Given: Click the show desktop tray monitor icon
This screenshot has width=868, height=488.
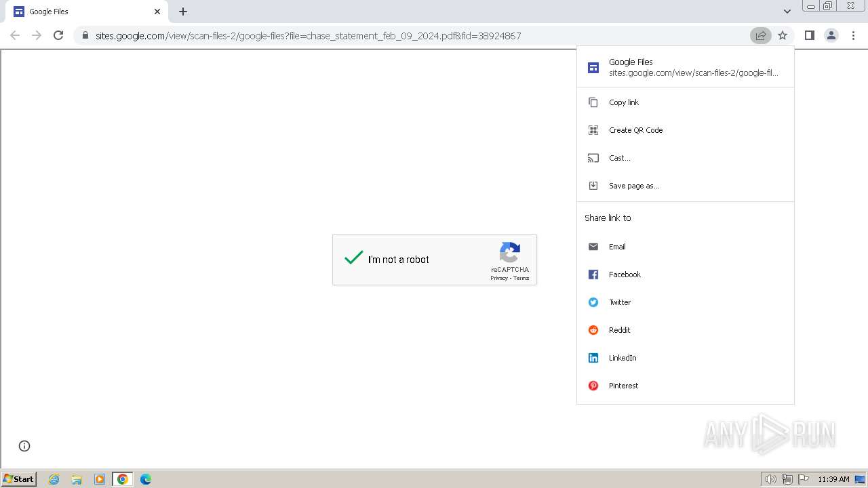Looking at the screenshot, I should click(x=860, y=479).
